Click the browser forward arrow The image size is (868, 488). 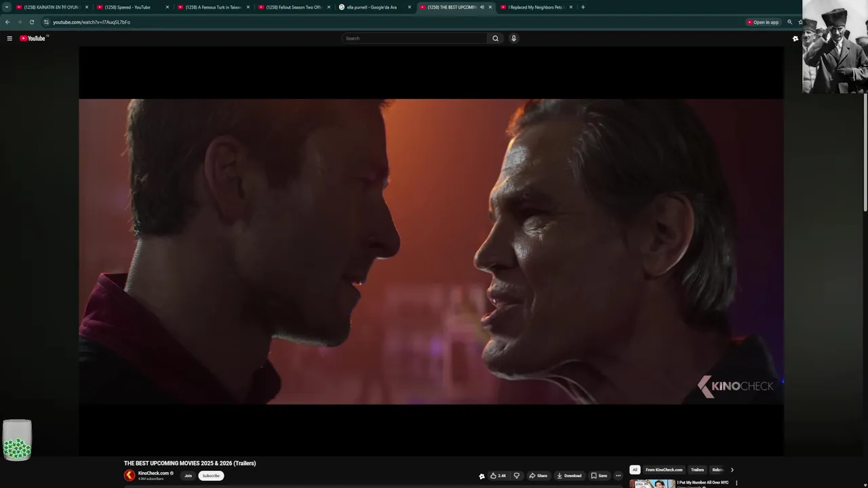pyautogui.click(x=20, y=22)
